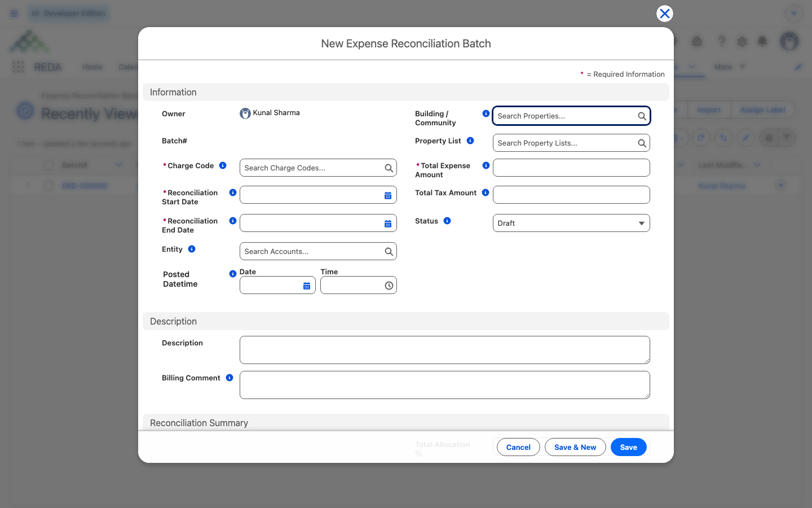This screenshot has width=812, height=508.
Task: Open calendar picker for Posted Date
Action: (307, 286)
